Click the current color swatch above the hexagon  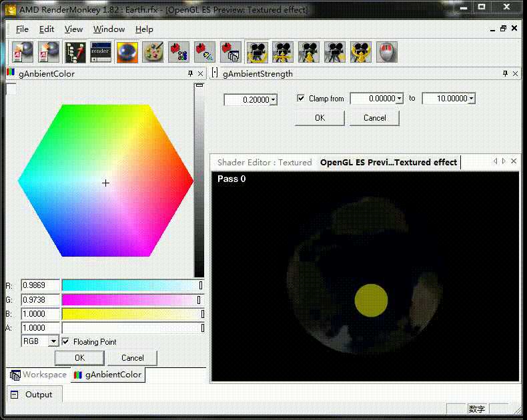(x=11, y=89)
